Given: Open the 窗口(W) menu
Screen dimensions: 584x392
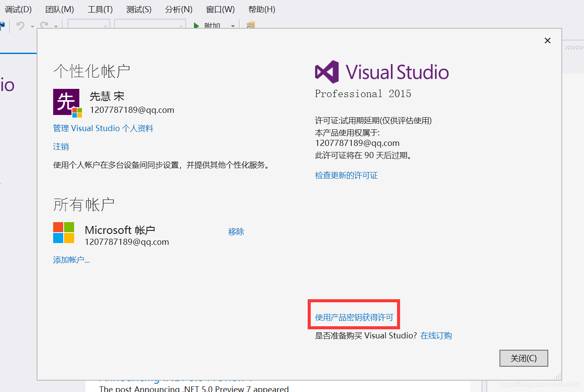Looking at the screenshot, I should pyautogui.click(x=220, y=9).
